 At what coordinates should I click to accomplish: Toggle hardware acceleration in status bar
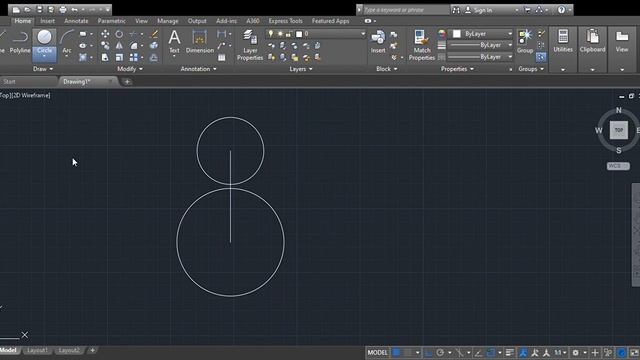tap(621, 352)
